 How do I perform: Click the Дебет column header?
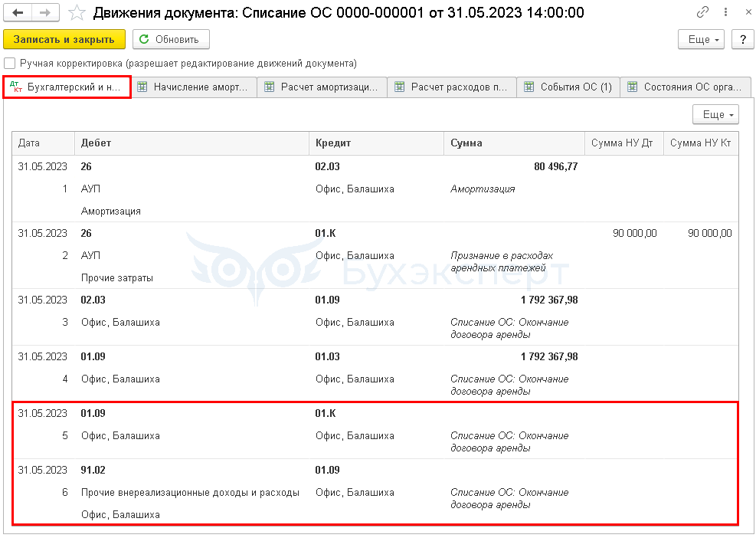(192, 143)
